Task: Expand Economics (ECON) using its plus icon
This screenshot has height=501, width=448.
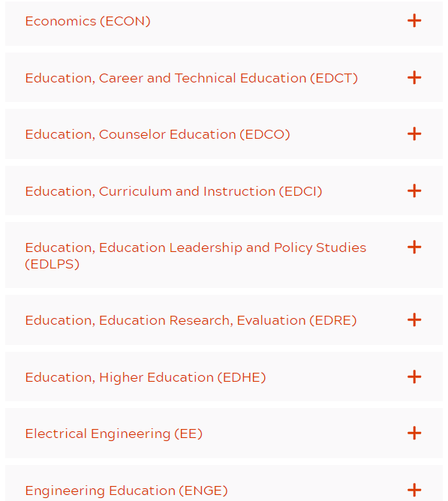Action: click(414, 21)
